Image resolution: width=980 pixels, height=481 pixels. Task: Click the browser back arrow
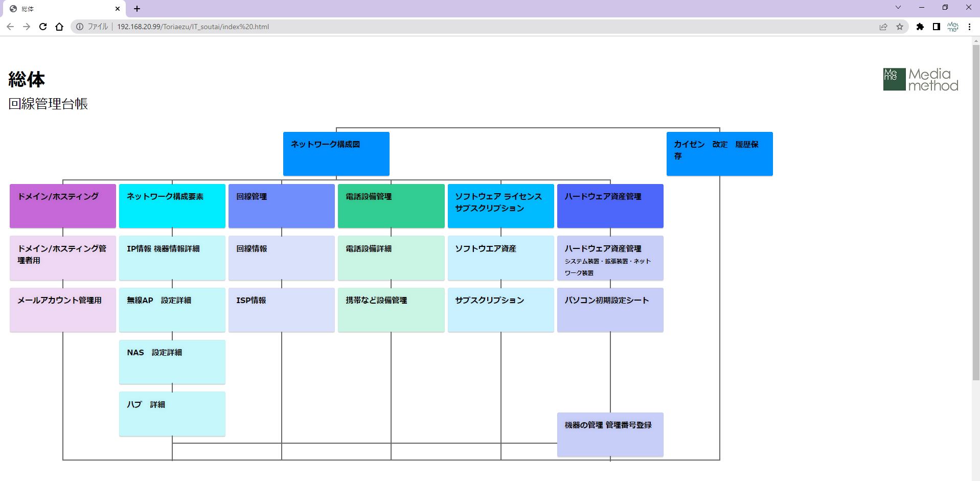[10, 27]
